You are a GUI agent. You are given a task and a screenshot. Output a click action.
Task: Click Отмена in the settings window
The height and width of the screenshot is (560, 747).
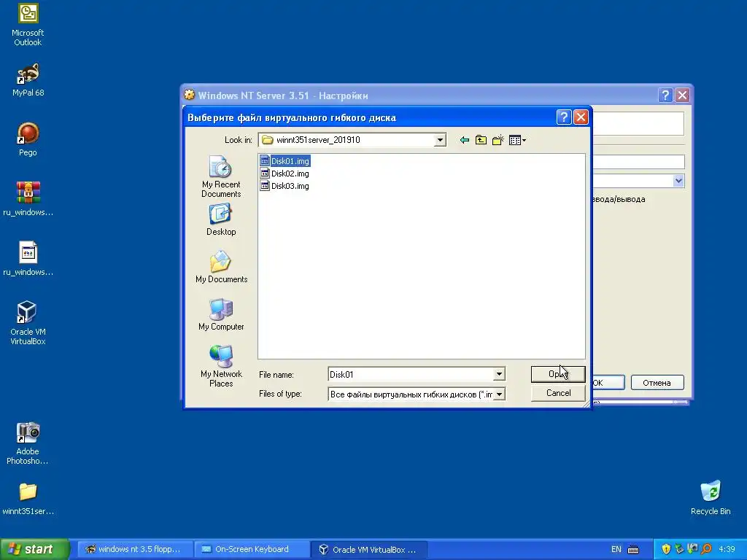click(x=657, y=383)
